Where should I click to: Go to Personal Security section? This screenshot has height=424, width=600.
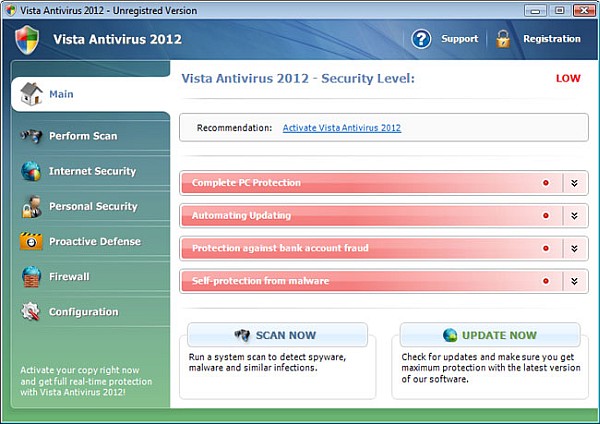pos(93,206)
